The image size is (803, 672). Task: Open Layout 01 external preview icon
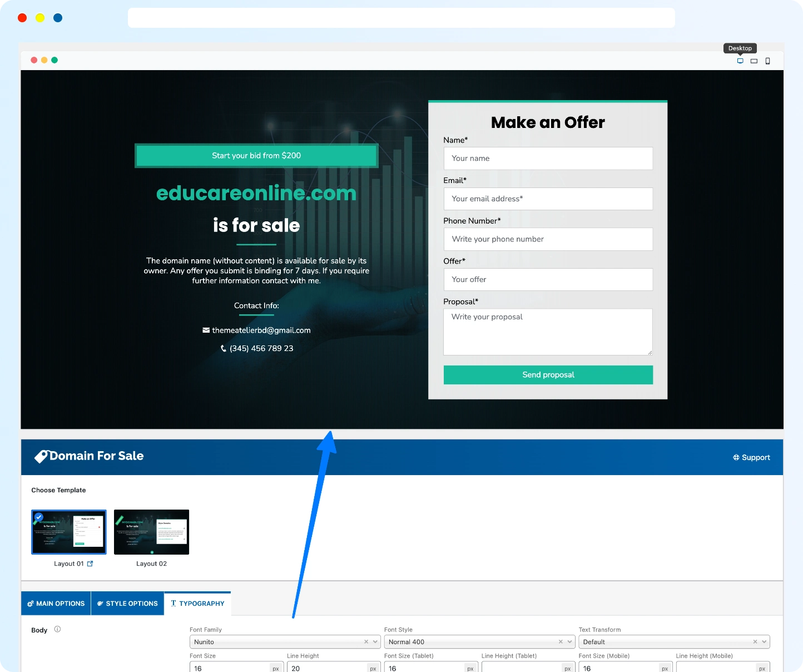90,564
